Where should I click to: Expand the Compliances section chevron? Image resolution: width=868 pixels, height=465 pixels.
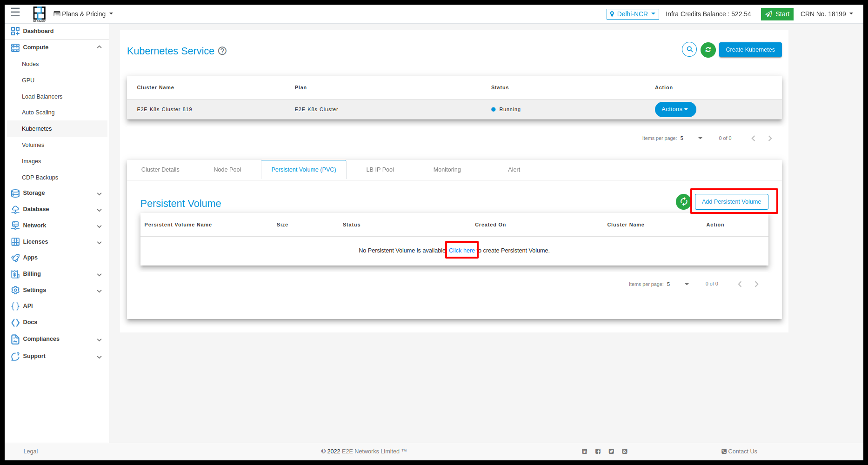click(99, 339)
